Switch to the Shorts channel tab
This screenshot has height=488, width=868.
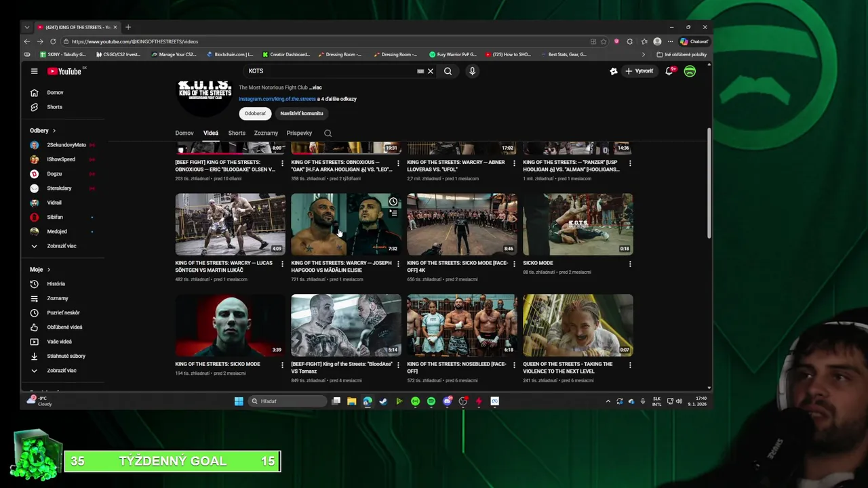[237, 134]
